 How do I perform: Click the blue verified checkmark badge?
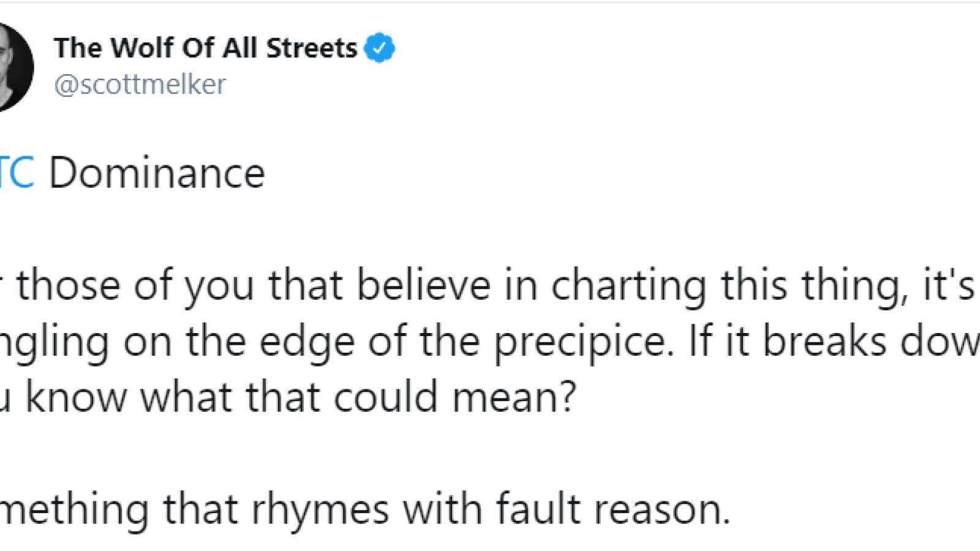[380, 48]
